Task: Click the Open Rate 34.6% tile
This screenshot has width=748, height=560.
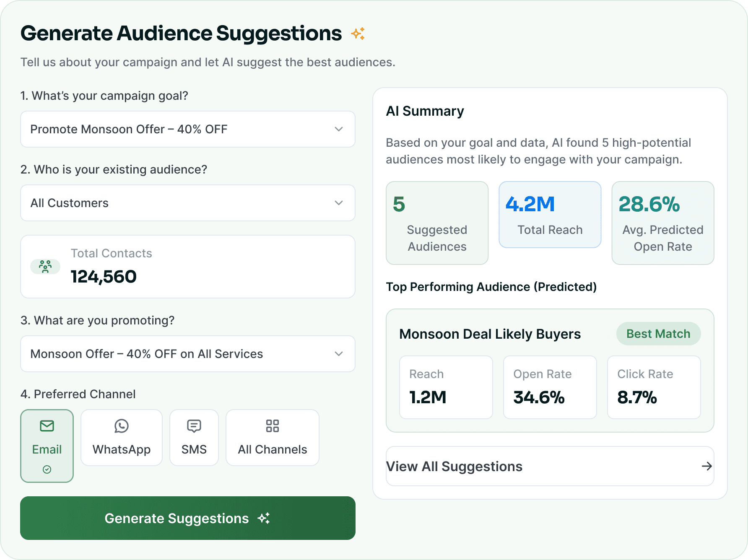Action: 550,387
